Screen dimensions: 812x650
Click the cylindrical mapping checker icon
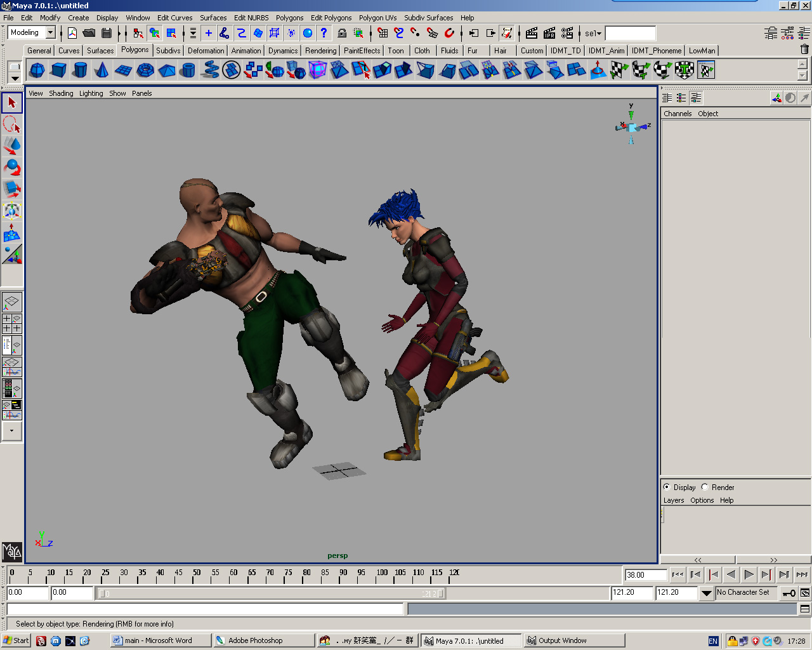click(641, 70)
